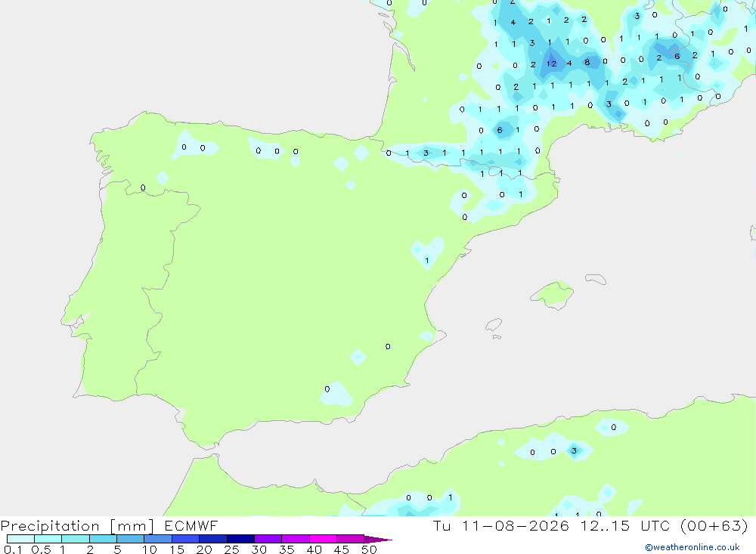756x554 pixels.
Task: Open the ©weatheronline.co.uk link
Action: 692,547
